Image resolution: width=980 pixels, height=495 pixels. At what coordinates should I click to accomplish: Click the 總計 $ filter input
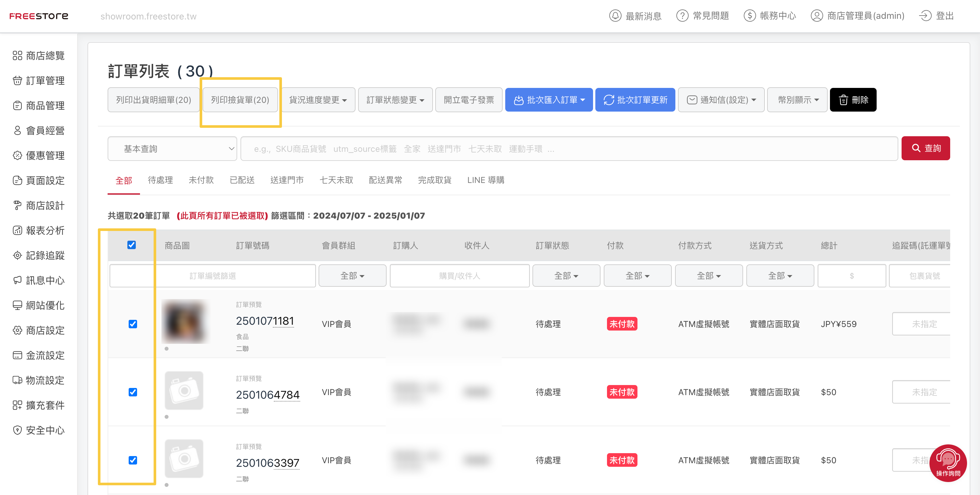[852, 276]
